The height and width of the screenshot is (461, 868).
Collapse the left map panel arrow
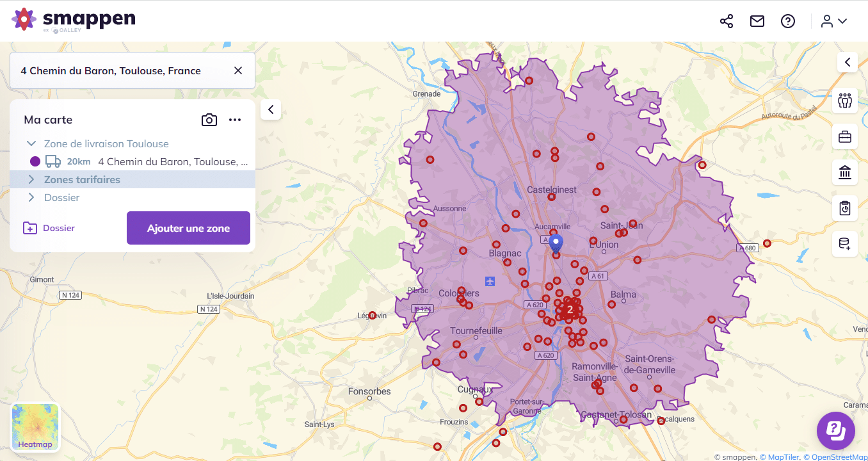pyautogui.click(x=270, y=109)
